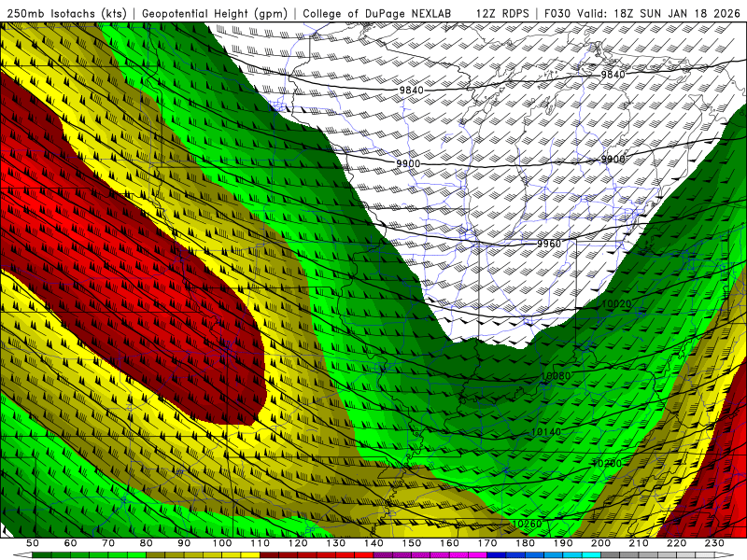This screenshot has width=747, height=560.
Task: Click the "Geopotential Height (gpm)" title text
Action: [215, 14]
